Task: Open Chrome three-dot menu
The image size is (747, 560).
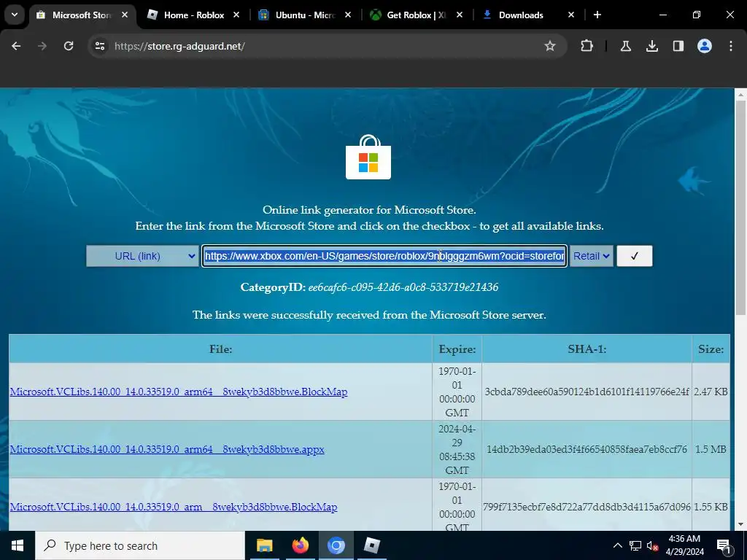Action: click(731, 46)
